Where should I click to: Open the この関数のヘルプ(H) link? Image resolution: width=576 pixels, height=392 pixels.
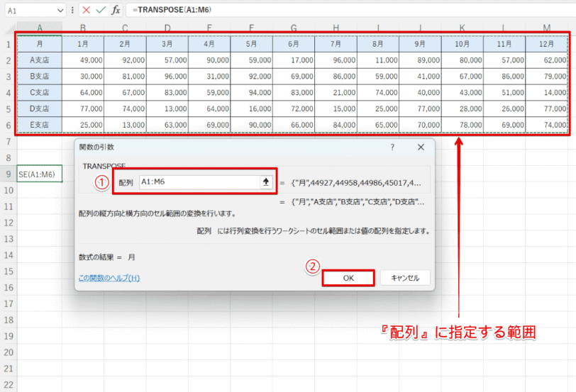(x=109, y=278)
